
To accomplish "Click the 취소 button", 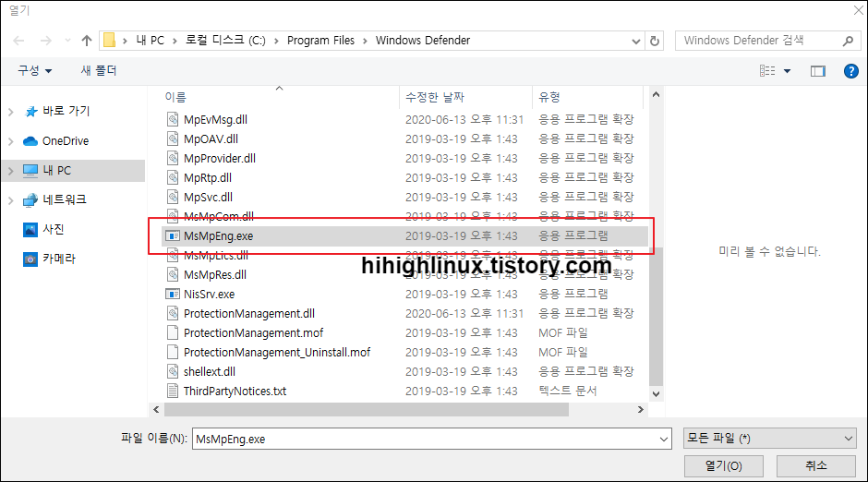I will click(x=816, y=466).
